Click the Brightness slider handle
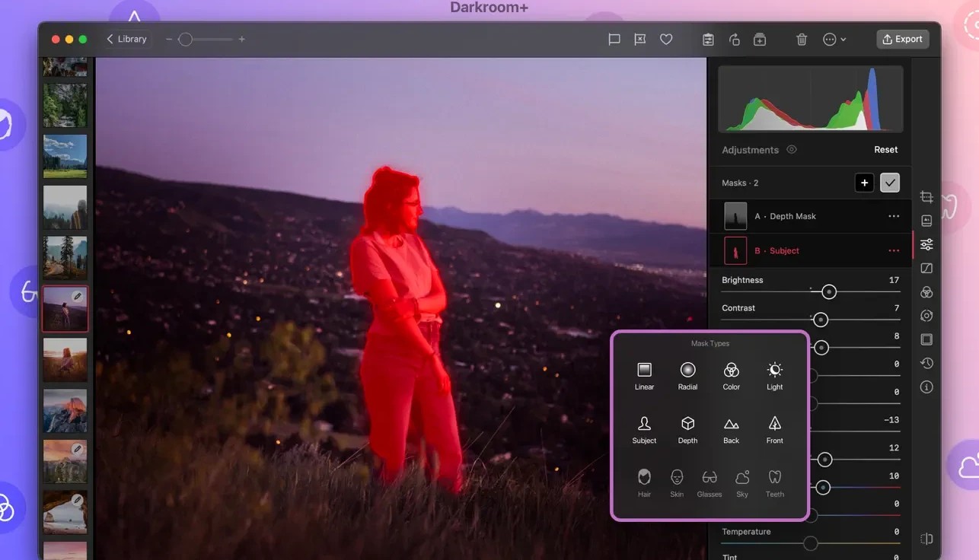The height and width of the screenshot is (560, 979). tap(829, 291)
